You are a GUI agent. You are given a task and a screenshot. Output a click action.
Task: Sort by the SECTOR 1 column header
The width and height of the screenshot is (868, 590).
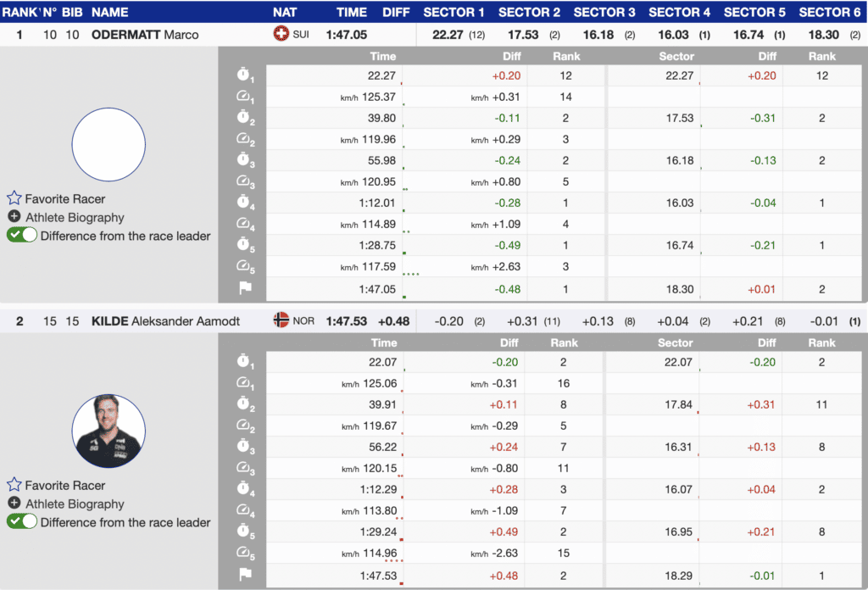(x=453, y=12)
